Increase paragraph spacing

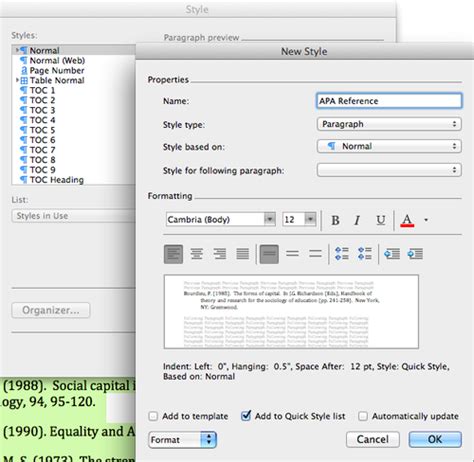point(342,254)
